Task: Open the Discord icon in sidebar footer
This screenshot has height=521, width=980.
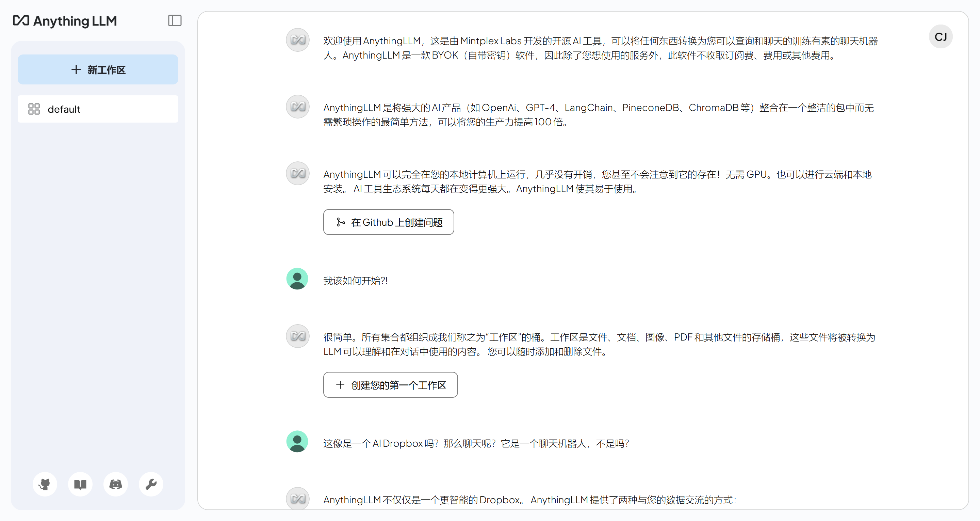Action: click(x=116, y=484)
